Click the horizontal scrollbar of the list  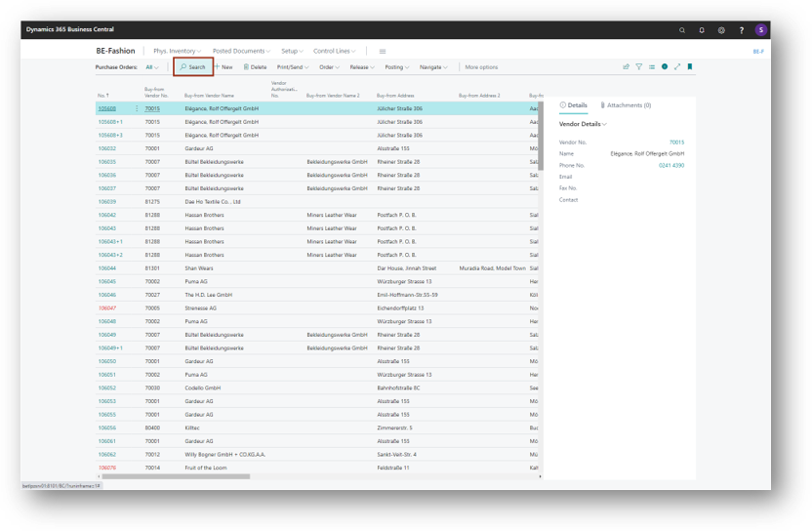(176, 476)
